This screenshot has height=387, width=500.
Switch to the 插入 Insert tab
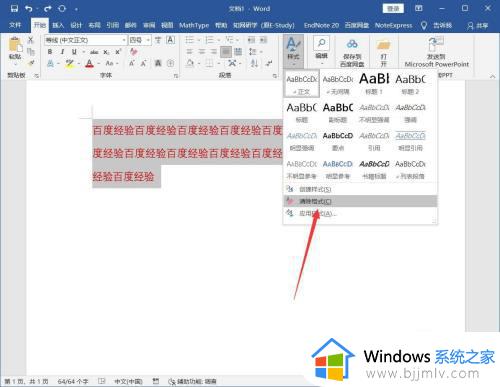[x=58, y=25]
